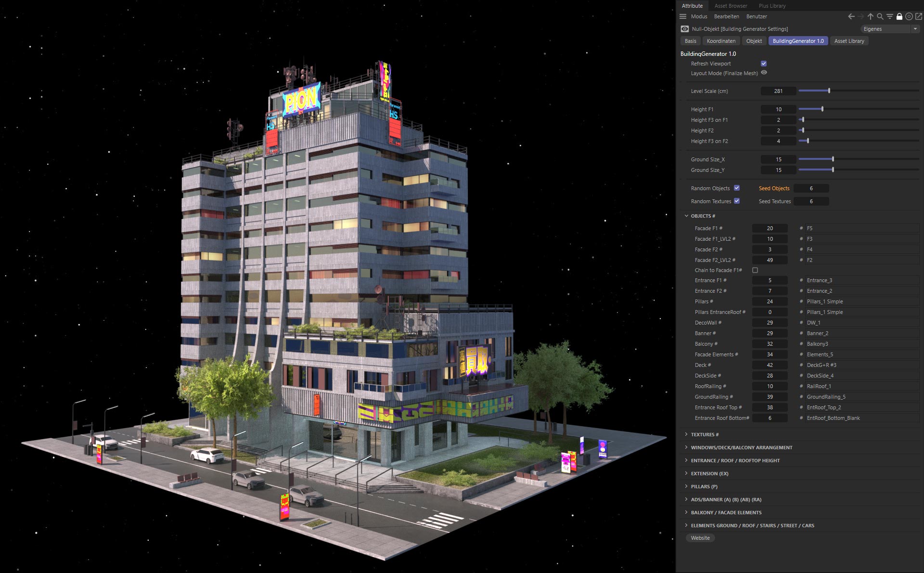924x573 pixels.
Task: Enable Chain to Facade F1
Action: [x=755, y=270]
